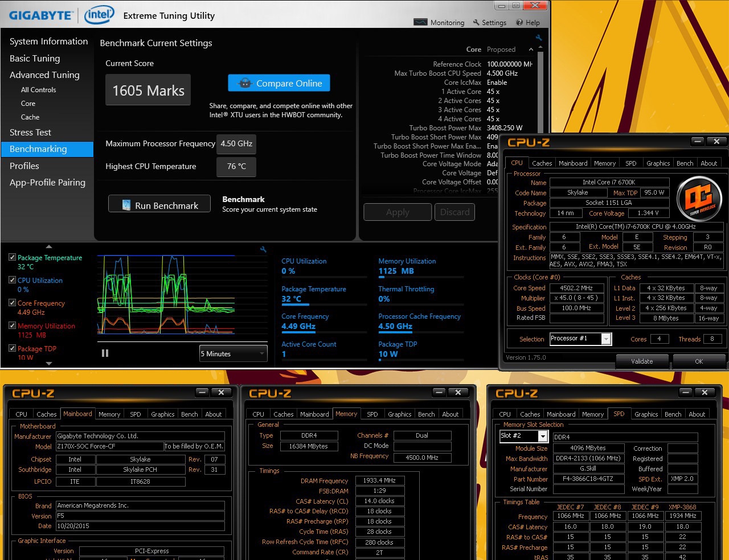Click the Intel logo in title bar
The height and width of the screenshot is (560, 729).
(99, 15)
